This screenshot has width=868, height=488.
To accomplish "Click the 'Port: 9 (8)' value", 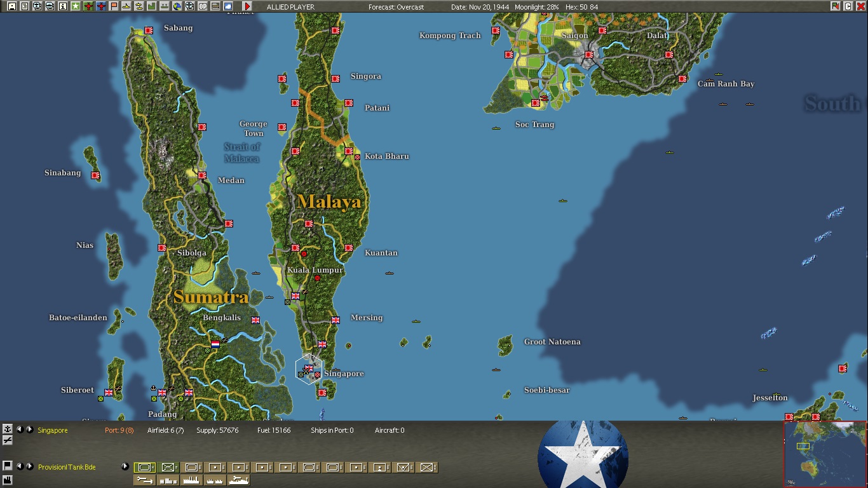I will pyautogui.click(x=119, y=430).
